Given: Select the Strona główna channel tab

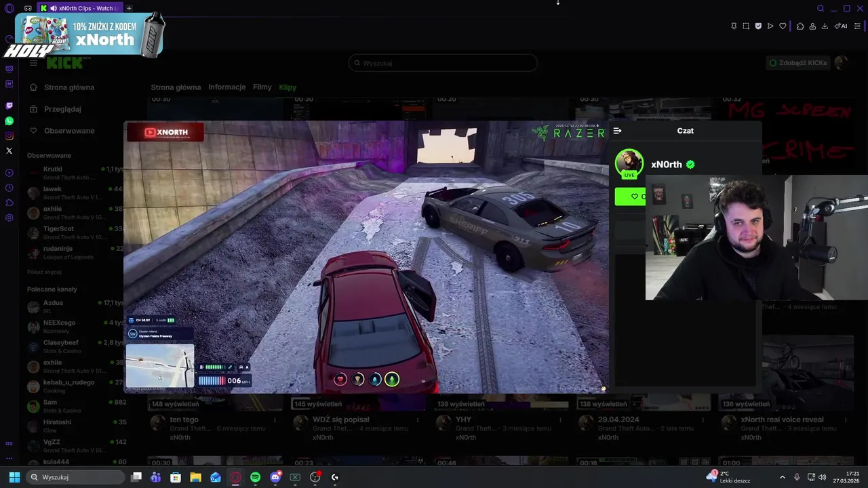Looking at the screenshot, I should point(176,87).
